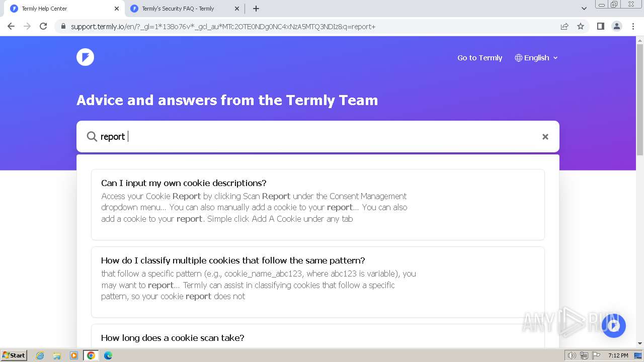The height and width of the screenshot is (362, 644).
Task: Go forward with the browser forward arrow
Action: click(27, 26)
